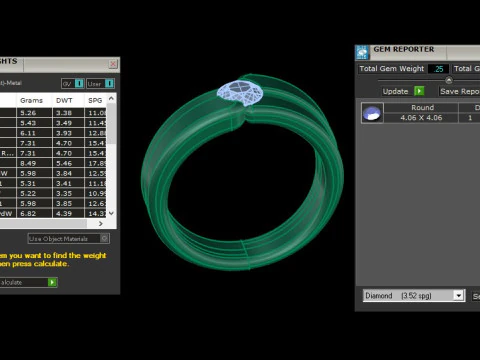Select the 5.22 grams cell
This screenshot has width=480, height=360.
point(34,193)
